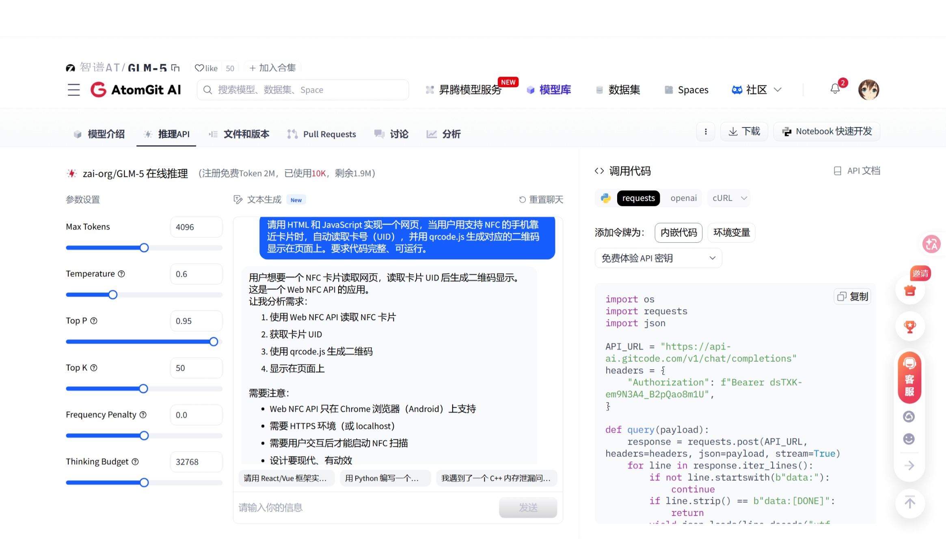
Task: Choose 内嵌代码 token option
Action: pyautogui.click(x=678, y=233)
